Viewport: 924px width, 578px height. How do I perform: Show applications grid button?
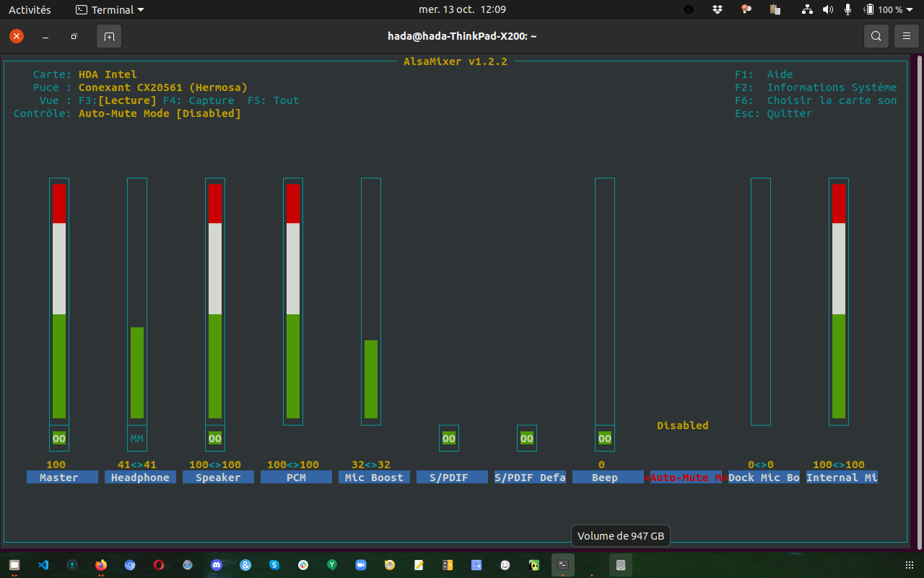[x=910, y=565]
